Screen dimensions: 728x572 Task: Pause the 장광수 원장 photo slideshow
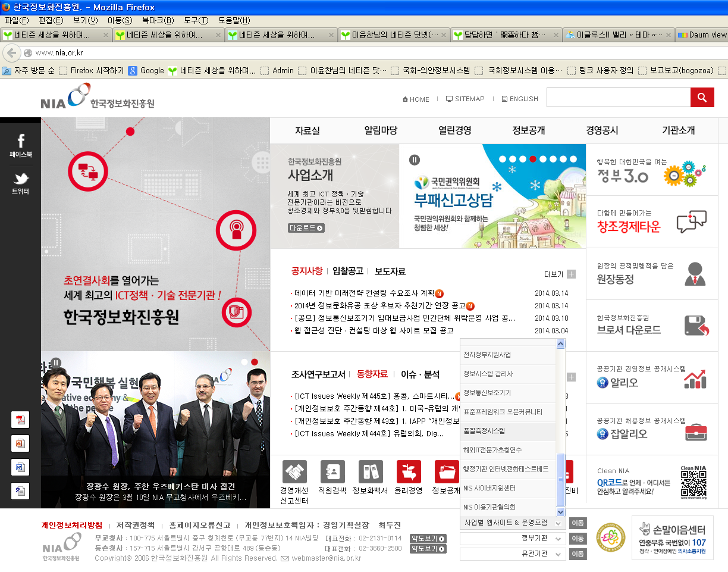click(56, 362)
